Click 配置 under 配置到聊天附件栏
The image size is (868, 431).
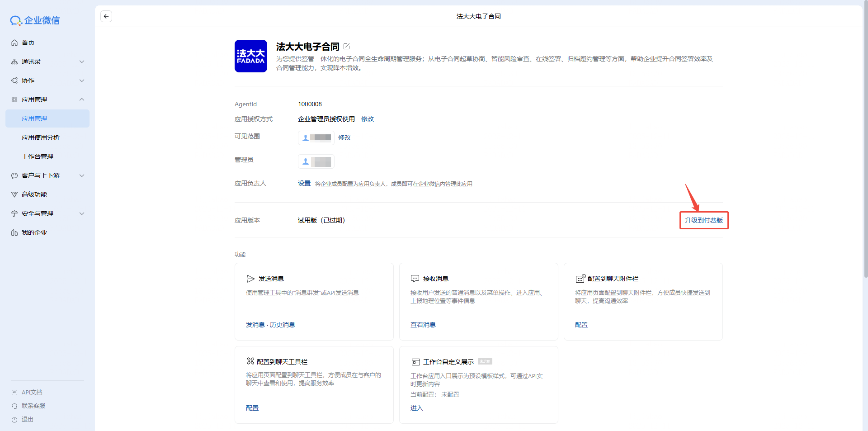coord(581,325)
